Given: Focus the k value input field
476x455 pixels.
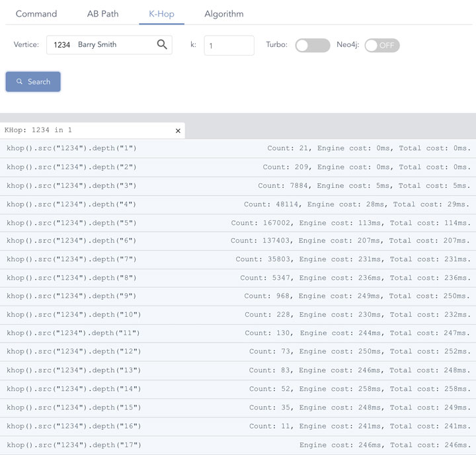Looking at the screenshot, I should coord(229,46).
